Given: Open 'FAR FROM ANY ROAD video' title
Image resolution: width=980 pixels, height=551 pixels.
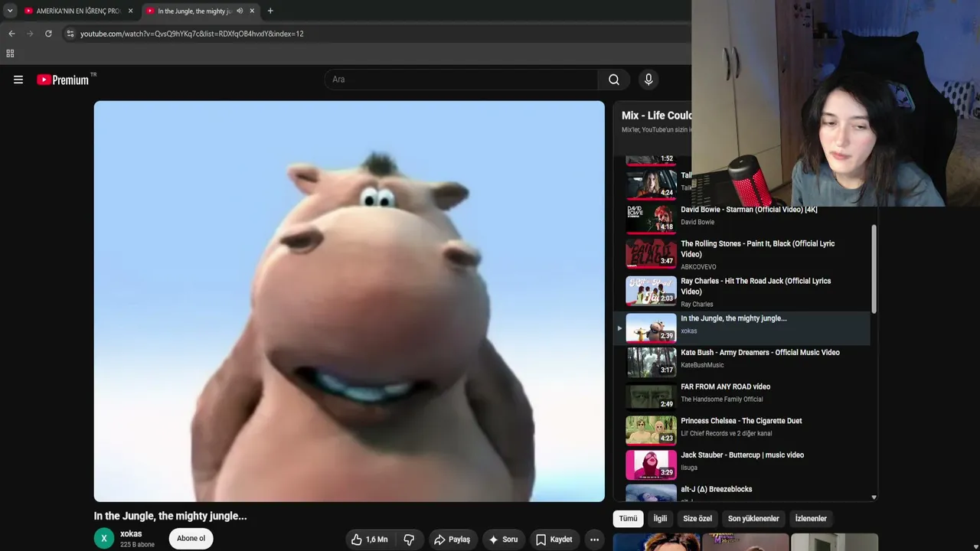Looking at the screenshot, I should coord(726,387).
